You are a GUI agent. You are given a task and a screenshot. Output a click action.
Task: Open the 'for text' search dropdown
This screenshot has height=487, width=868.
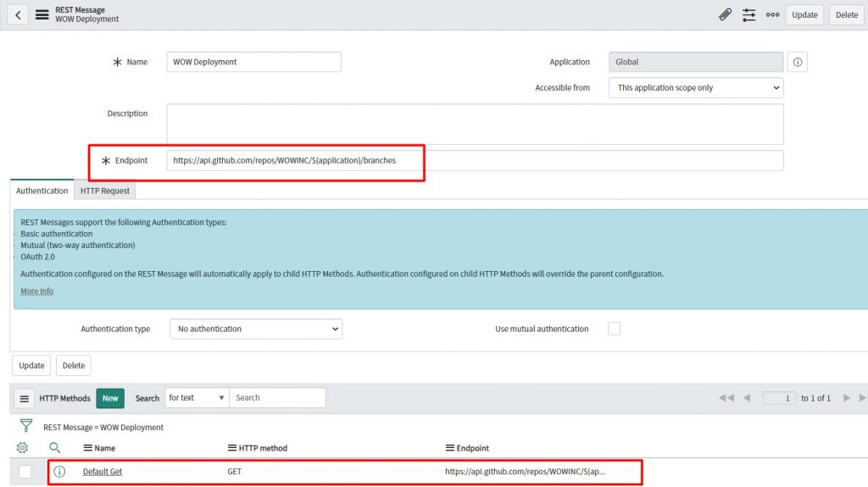point(197,398)
